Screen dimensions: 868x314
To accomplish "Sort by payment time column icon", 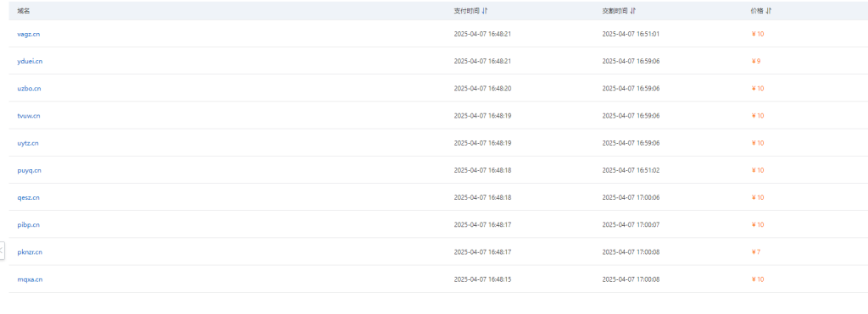I will pyautogui.click(x=485, y=10).
